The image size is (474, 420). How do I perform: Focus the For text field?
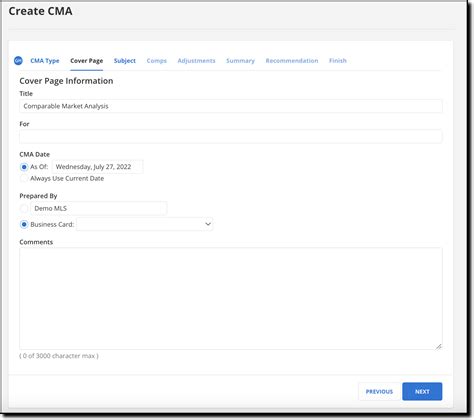(x=231, y=137)
